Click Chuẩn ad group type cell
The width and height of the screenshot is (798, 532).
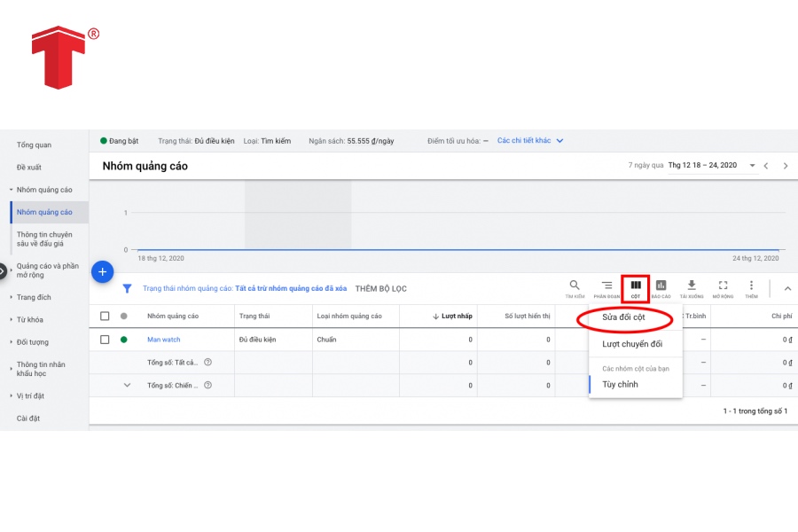pyautogui.click(x=326, y=340)
